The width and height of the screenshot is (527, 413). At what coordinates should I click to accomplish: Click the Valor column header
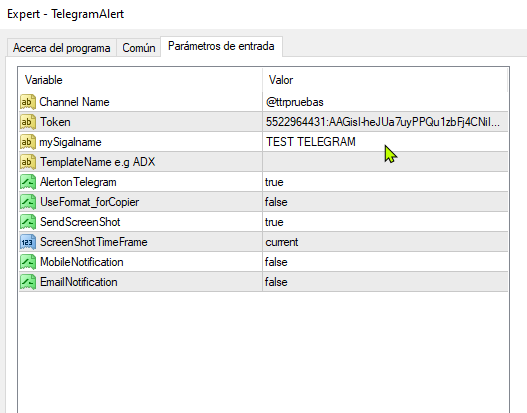coord(385,80)
